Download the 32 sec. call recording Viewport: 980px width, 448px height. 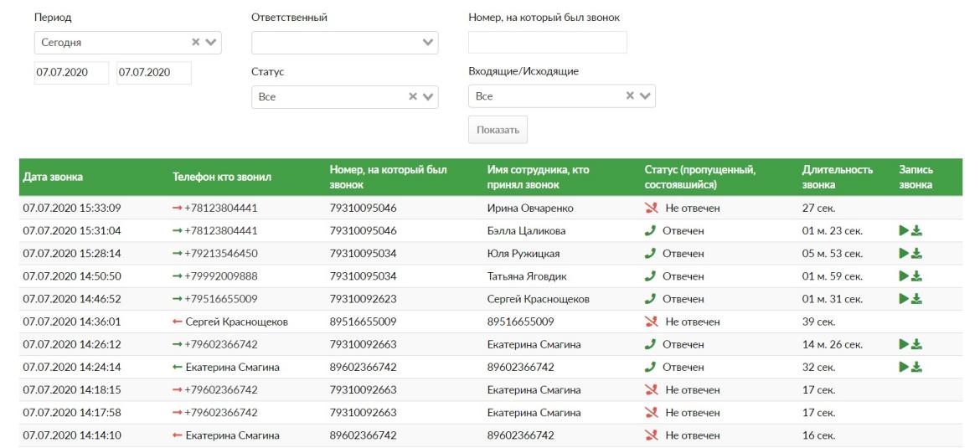[x=916, y=366]
